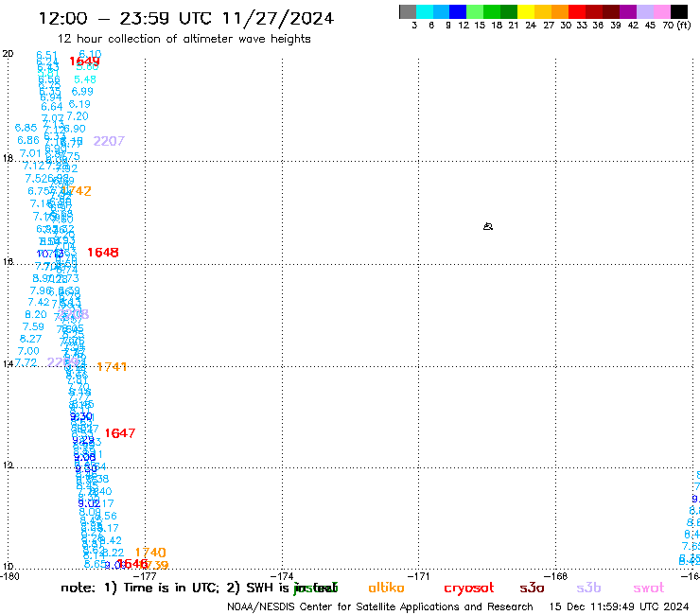Image resolution: width=700 pixels, height=615 pixels.
Task: Click the altika satellite legend label
Action: [386, 588]
